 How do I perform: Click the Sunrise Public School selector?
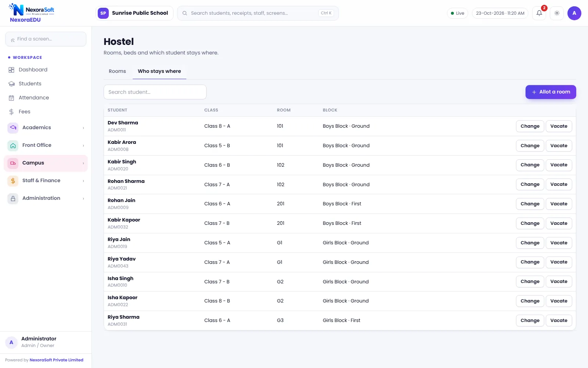(134, 13)
